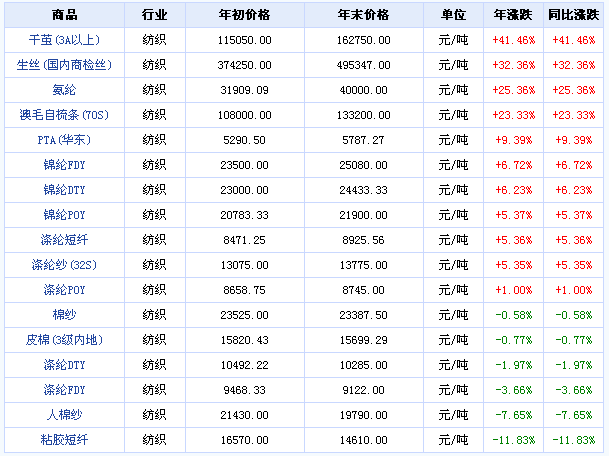Click the 棉纱 product link
Screen dimensions: 609x456
(62, 314)
